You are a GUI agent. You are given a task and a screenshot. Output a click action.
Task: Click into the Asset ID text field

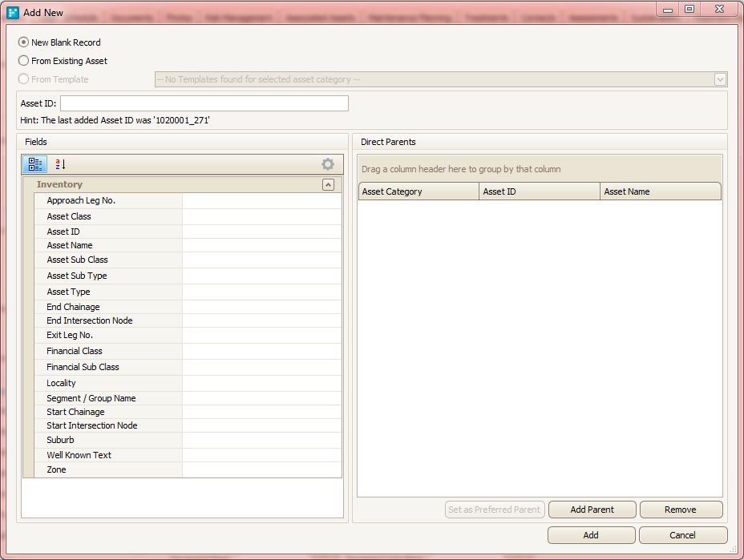tap(204, 103)
